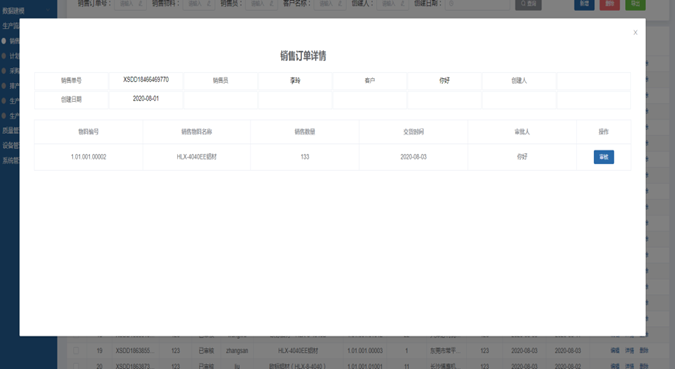
Task: Tick the checkbox for row 19
Action: pos(76,350)
